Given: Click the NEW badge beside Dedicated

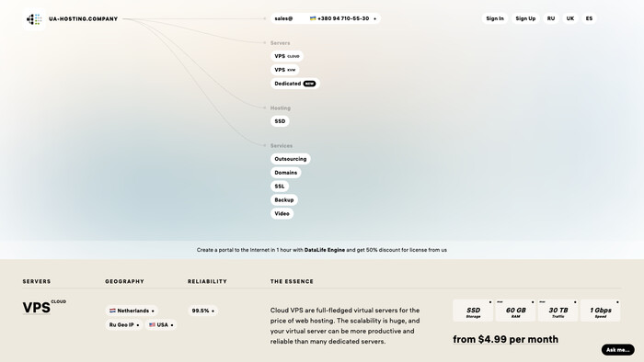Looking at the screenshot, I should pyautogui.click(x=309, y=84).
